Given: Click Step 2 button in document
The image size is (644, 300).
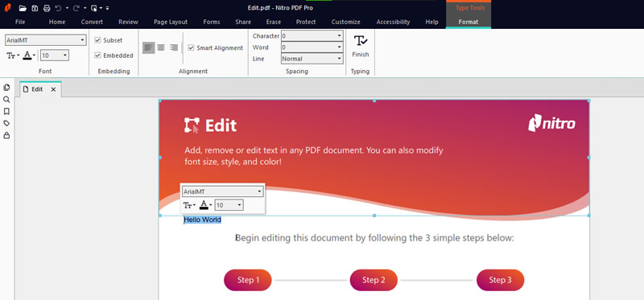Looking at the screenshot, I should (x=374, y=281).
